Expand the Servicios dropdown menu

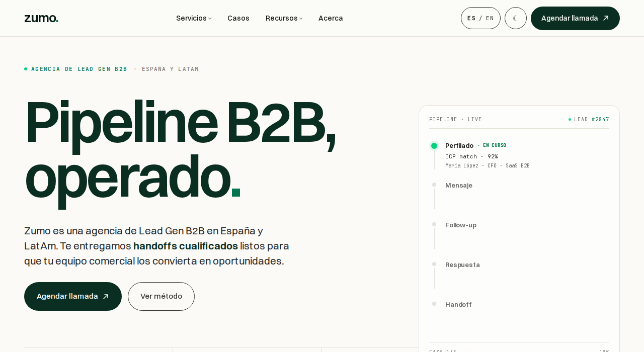(194, 18)
